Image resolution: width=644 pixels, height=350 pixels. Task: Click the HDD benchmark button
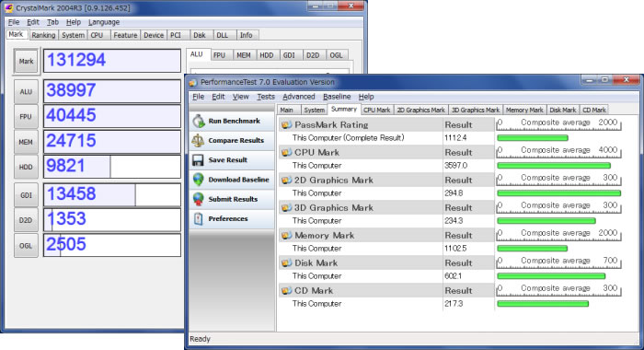pyautogui.click(x=26, y=167)
